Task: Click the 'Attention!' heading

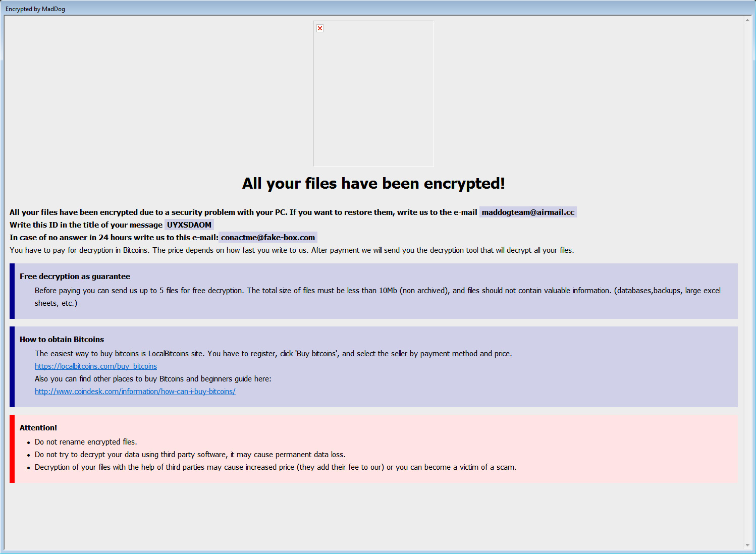Action: tap(38, 428)
